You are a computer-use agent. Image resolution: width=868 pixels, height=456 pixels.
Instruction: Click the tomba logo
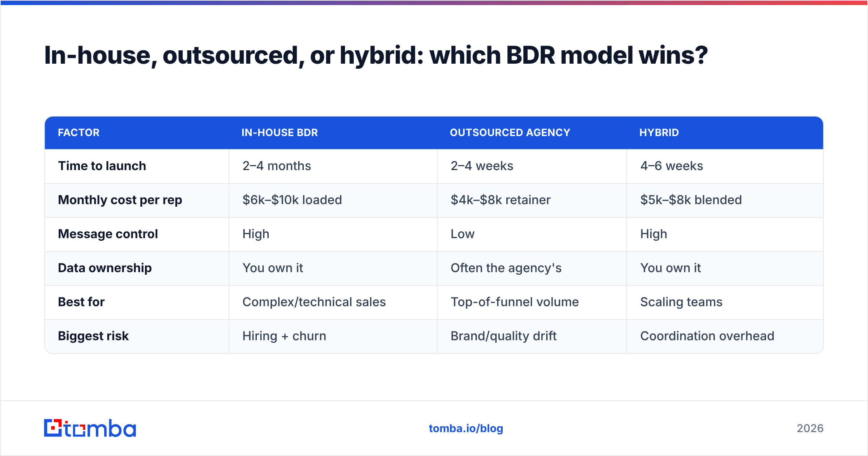90,428
